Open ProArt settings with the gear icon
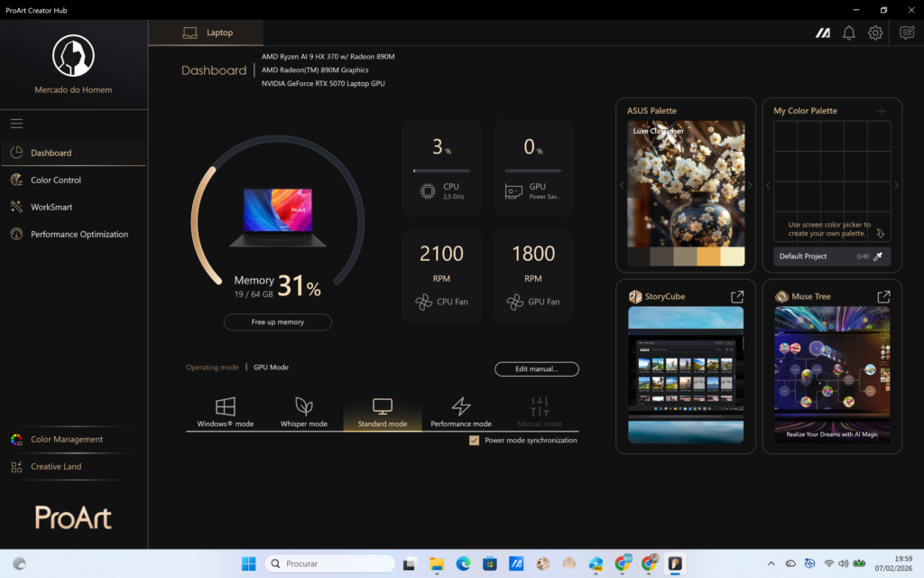Screen dimensions: 924x578 point(873,33)
